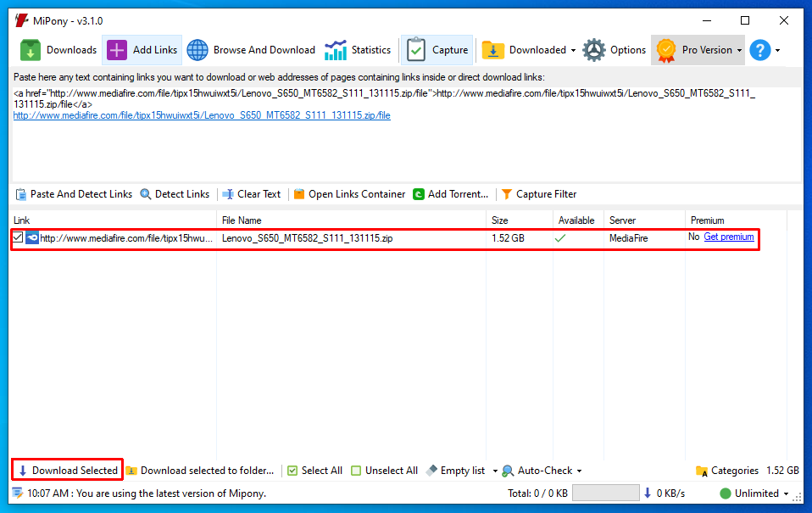Sort by the Size column header
The width and height of the screenshot is (812, 513).
(x=520, y=220)
